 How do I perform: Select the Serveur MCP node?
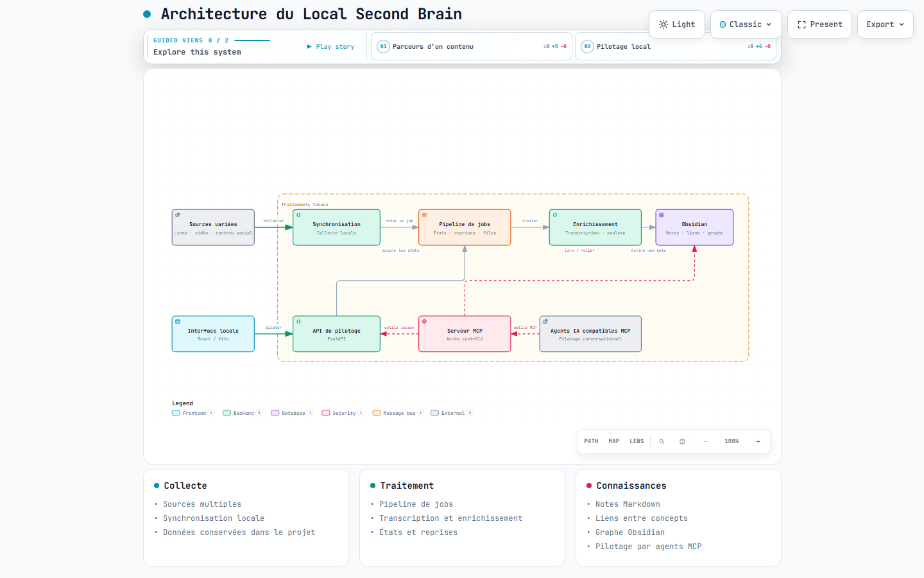tap(465, 334)
